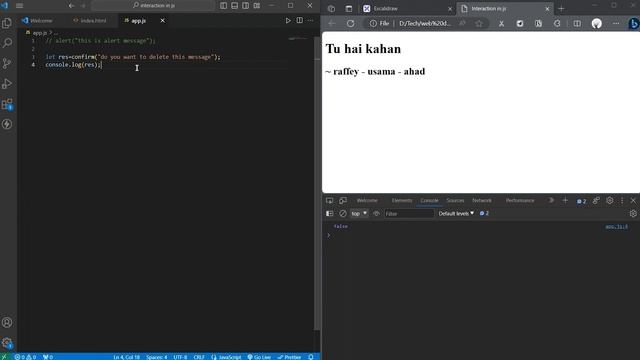Close the Excalidraw browser tab

(450, 9)
